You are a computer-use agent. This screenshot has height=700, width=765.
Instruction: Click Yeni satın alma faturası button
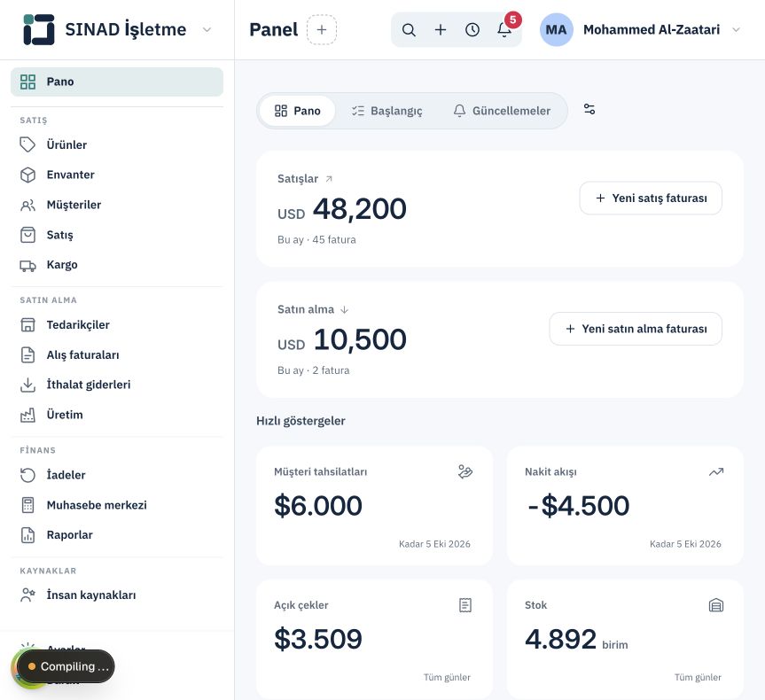click(x=636, y=329)
